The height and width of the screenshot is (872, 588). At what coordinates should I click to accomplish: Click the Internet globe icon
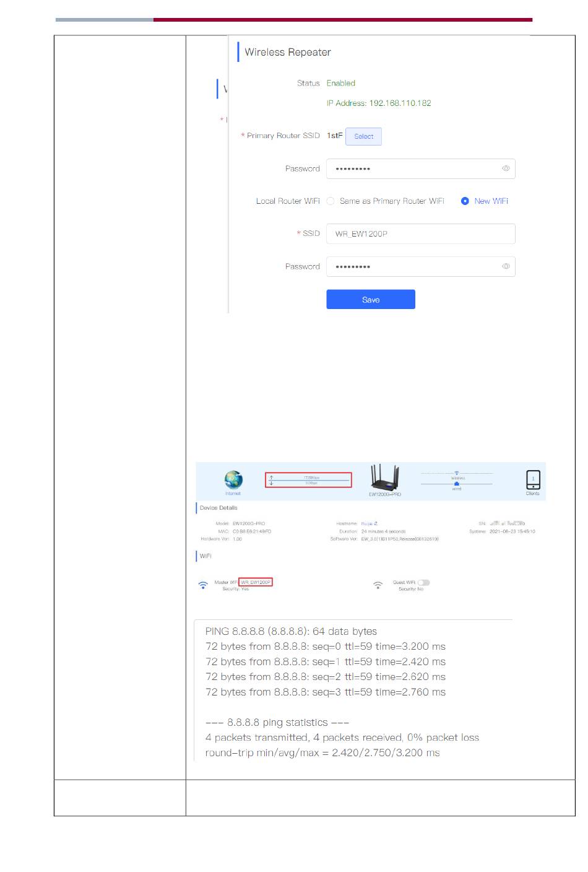pyautogui.click(x=233, y=480)
